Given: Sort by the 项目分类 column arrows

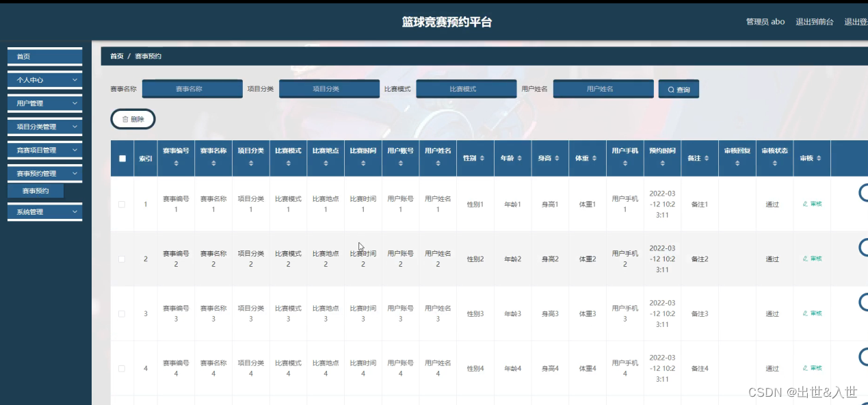Looking at the screenshot, I should (x=251, y=164).
